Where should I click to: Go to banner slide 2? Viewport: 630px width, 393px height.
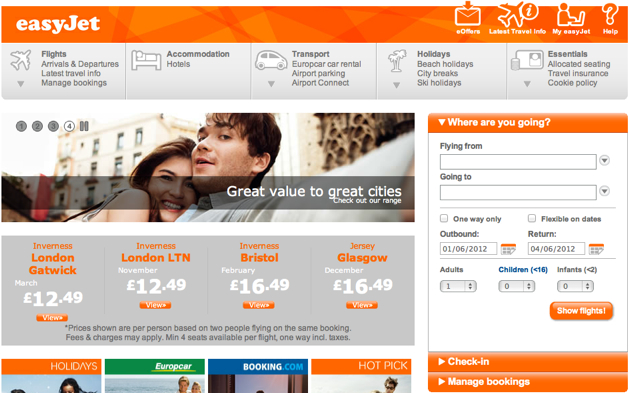(x=37, y=126)
